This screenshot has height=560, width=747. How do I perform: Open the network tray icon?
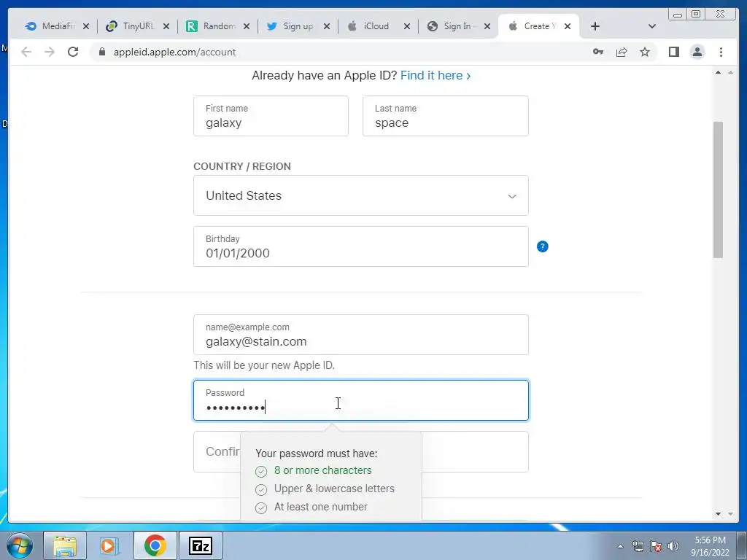coord(638,546)
